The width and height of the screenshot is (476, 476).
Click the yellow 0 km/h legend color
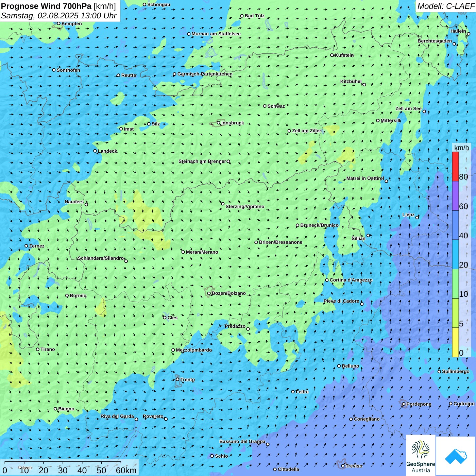pos(455,342)
